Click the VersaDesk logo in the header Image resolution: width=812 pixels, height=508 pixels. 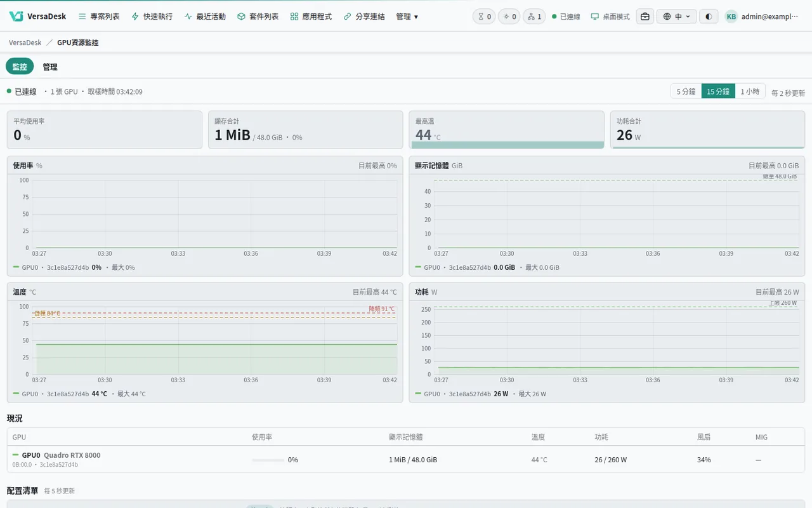38,17
